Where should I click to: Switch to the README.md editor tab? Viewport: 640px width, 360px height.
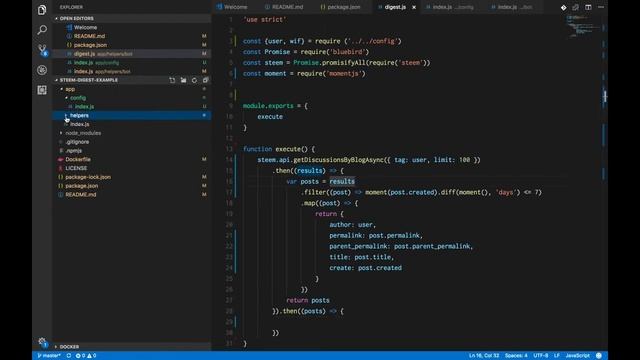click(x=284, y=7)
